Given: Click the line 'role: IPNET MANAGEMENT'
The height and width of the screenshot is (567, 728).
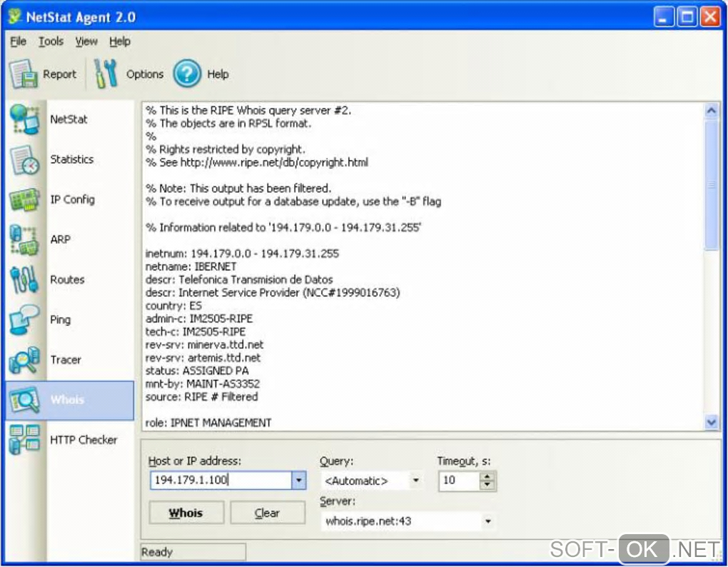Looking at the screenshot, I should point(208,423).
